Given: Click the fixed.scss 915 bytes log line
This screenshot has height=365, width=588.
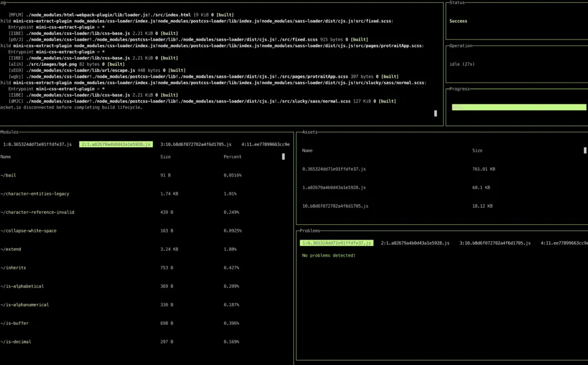Looking at the screenshot, I should pos(188,39).
